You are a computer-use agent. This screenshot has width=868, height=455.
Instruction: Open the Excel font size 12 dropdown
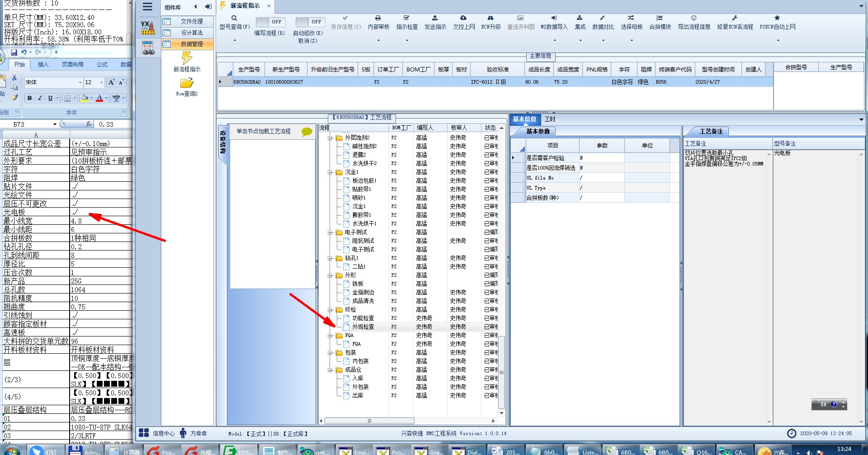point(101,82)
